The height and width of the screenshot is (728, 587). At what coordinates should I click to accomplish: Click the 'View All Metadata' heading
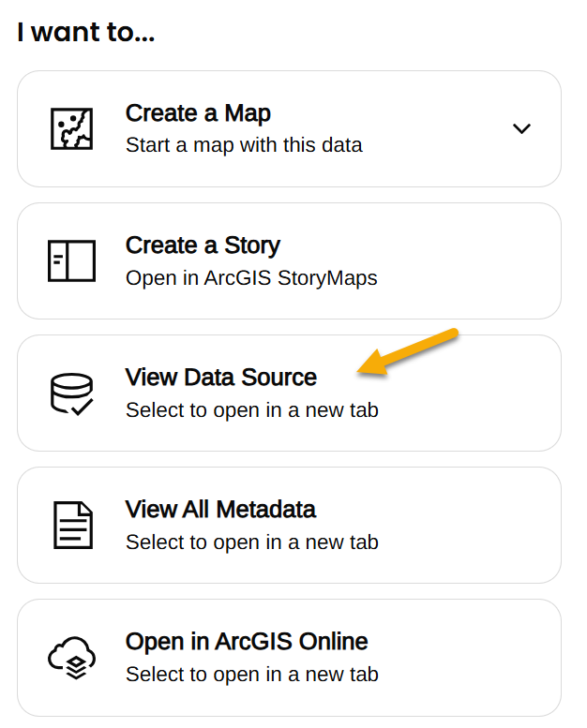[x=220, y=510]
